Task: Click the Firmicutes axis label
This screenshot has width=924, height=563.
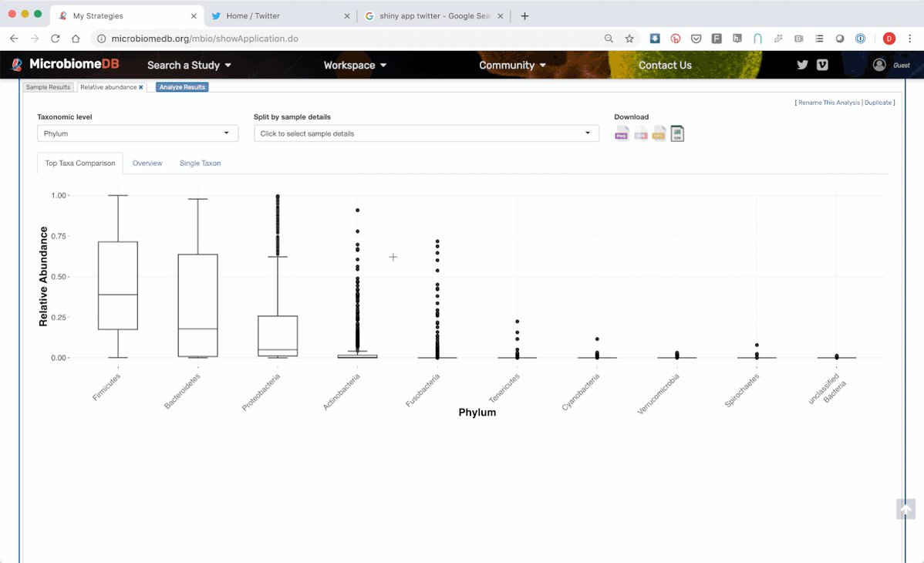Action: [x=106, y=386]
